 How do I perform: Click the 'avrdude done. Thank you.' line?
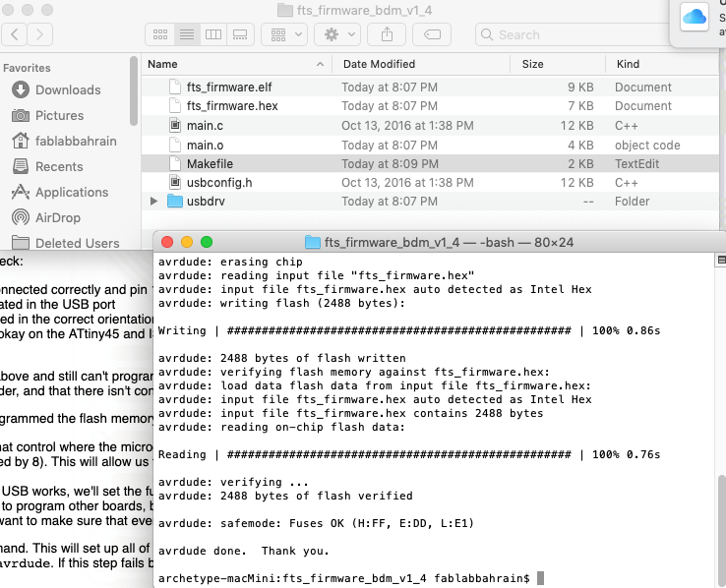244,551
